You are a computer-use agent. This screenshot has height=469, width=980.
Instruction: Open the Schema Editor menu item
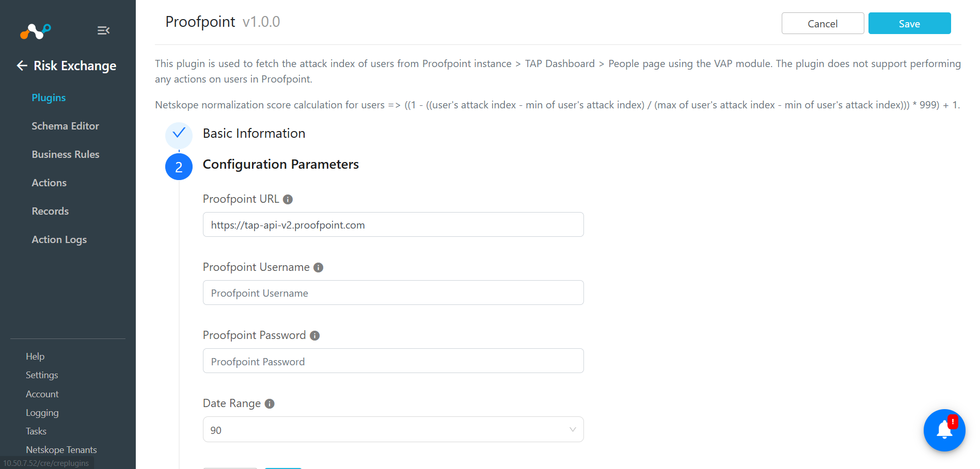65,126
